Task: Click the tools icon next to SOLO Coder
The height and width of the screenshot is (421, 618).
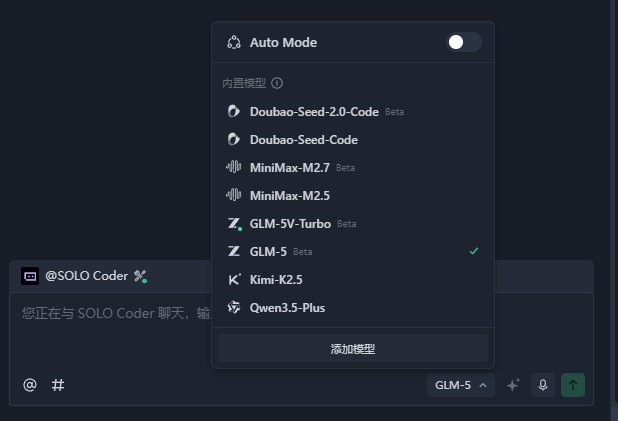Action: point(140,276)
